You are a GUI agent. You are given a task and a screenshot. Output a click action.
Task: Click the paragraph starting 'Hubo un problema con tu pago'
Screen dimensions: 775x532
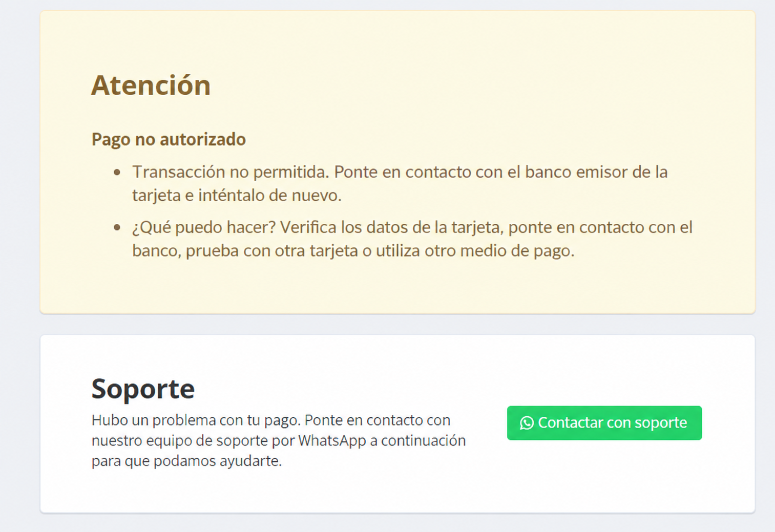(279, 440)
